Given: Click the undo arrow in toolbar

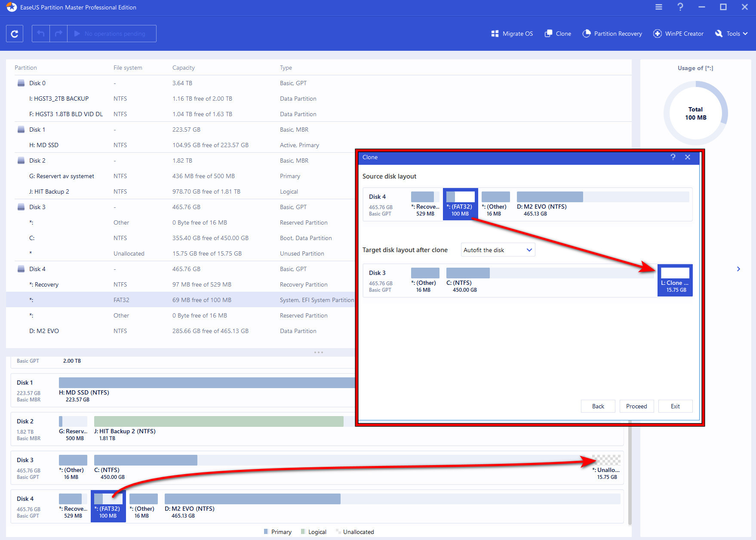Looking at the screenshot, I should pos(41,34).
